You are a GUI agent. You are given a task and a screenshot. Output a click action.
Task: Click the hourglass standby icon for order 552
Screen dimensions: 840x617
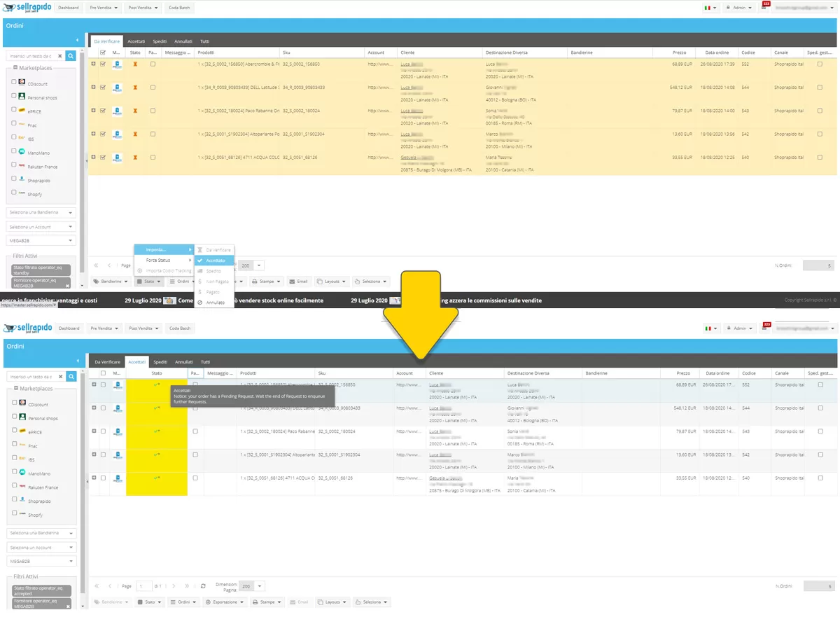click(135, 64)
